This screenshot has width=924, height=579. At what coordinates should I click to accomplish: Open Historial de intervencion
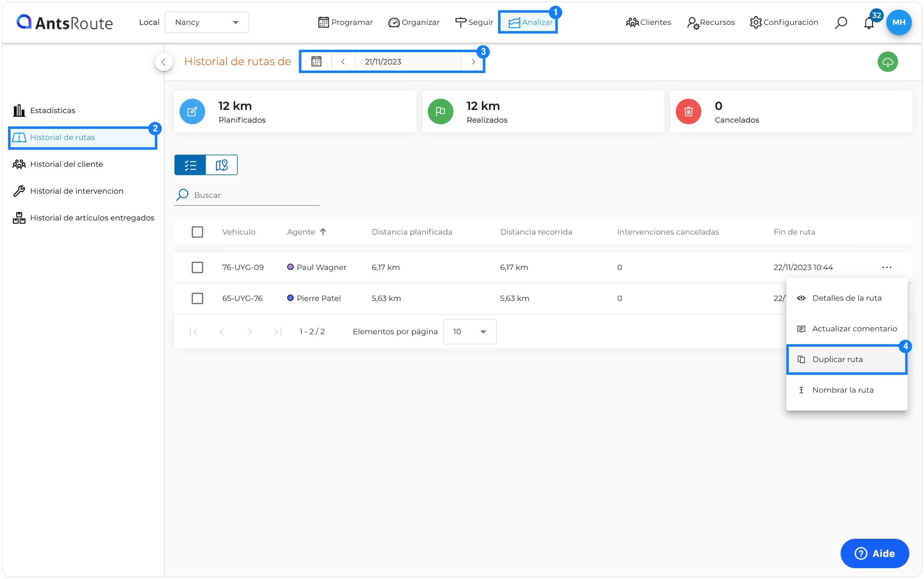coord(68,191)
